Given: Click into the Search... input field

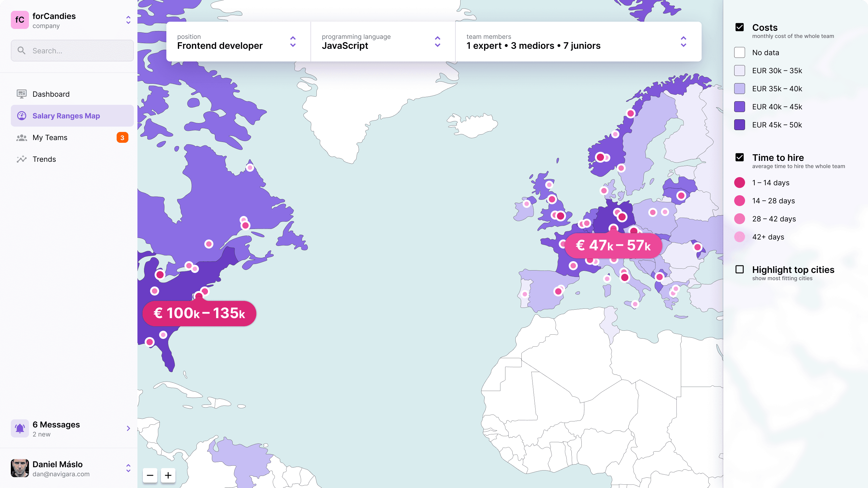Looking at the screenshot, I should pyautogui.click(x=72, y=51).
